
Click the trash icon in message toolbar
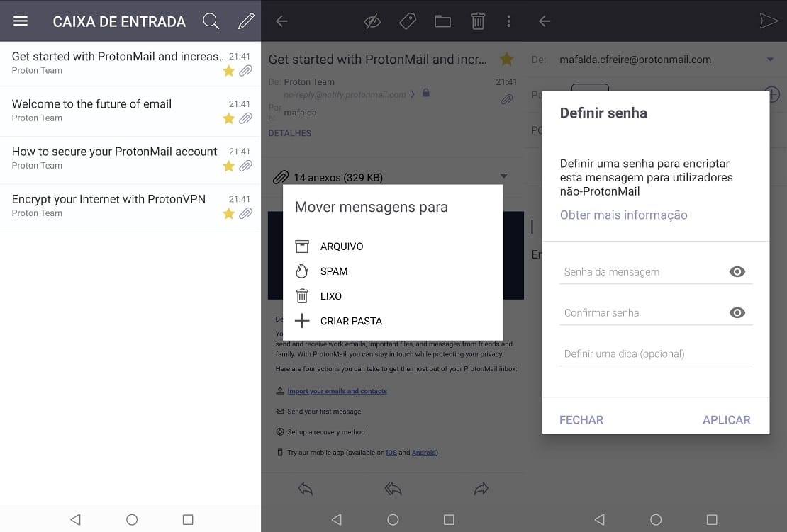(478, 21)
